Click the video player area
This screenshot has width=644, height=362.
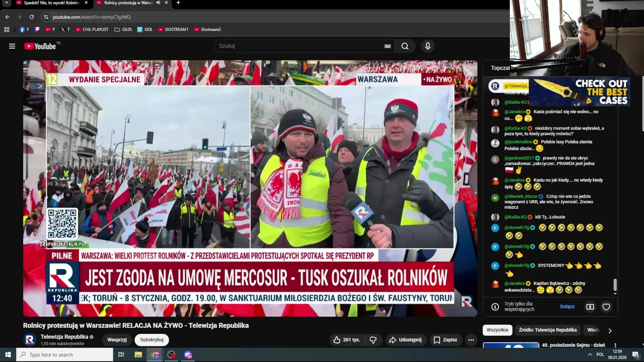point(250,189)
